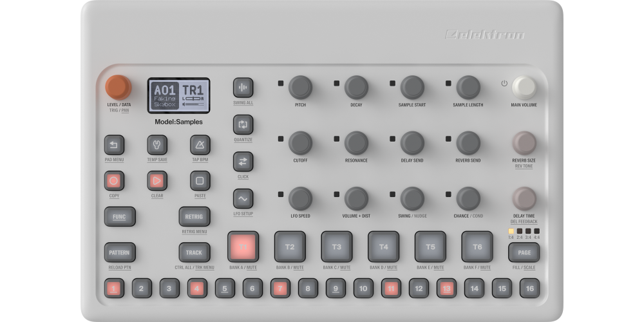This screenshot has height=322, width=644.
Task: Click the Model:Samples label
Action: (178, 122)
